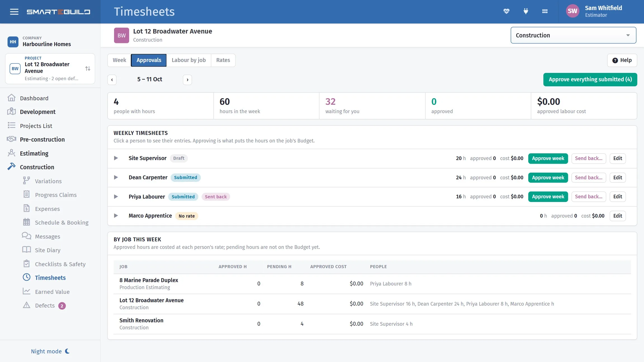Expand Site Supervisor timesheet row
Viewport: 644px width, 362px height.
(116, 158)
